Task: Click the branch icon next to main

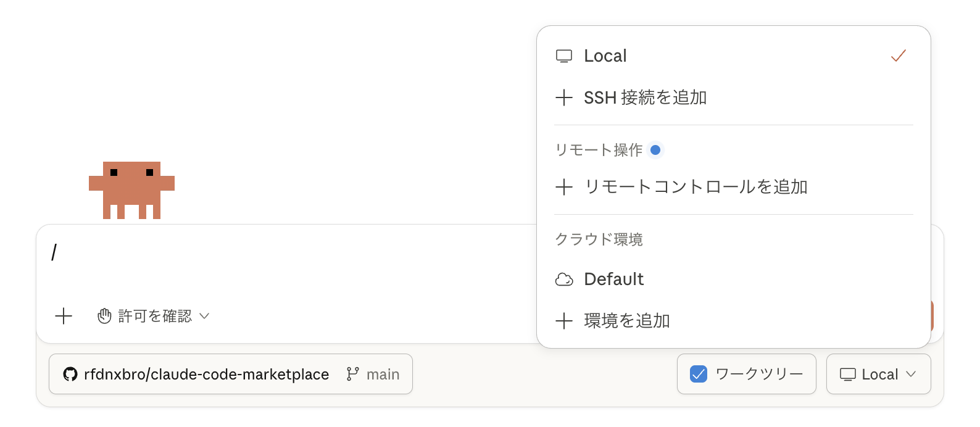Action: pyautogui.click(x=353, y=374)
